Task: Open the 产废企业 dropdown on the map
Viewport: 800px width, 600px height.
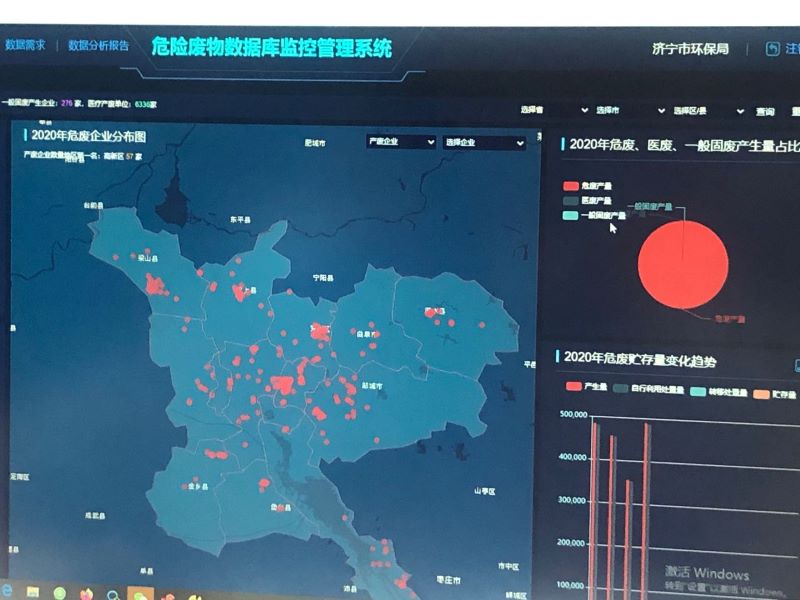Action: [401, 141]
